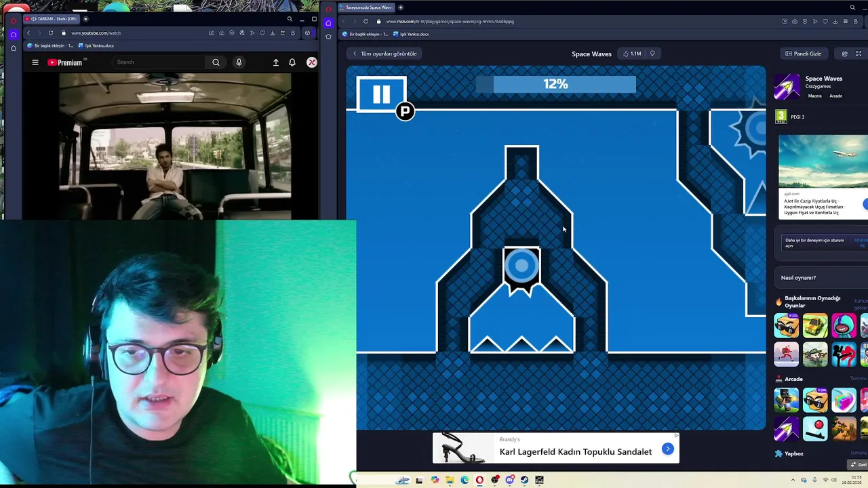Open the Macera category tag
This screenshot has width=868, height=488.
(814, 96)
